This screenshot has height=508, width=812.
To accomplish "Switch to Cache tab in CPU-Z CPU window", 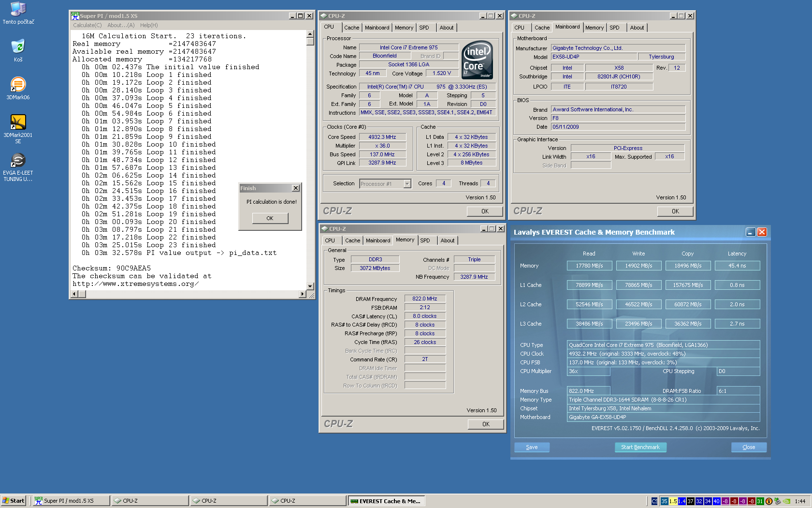I will click(x=352, y=28).
